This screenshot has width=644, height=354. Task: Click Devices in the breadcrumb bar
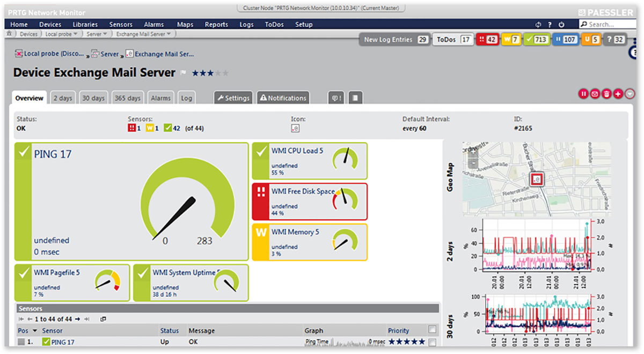[29, 34]
